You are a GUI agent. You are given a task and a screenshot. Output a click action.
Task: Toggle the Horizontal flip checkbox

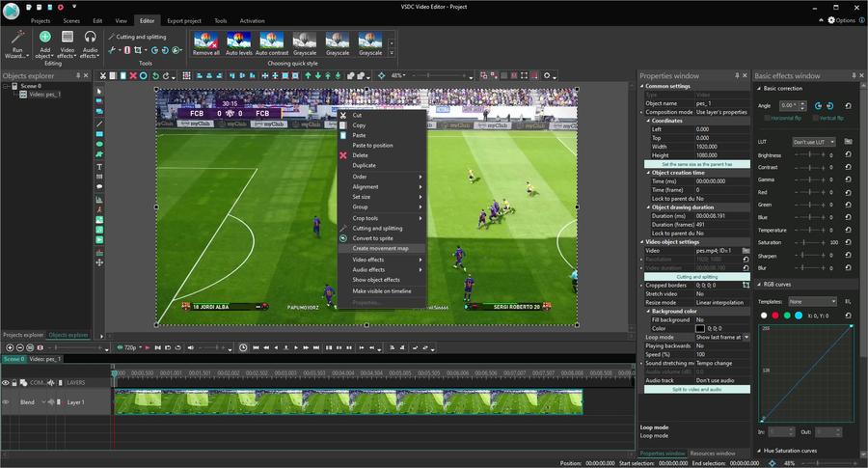768,118
